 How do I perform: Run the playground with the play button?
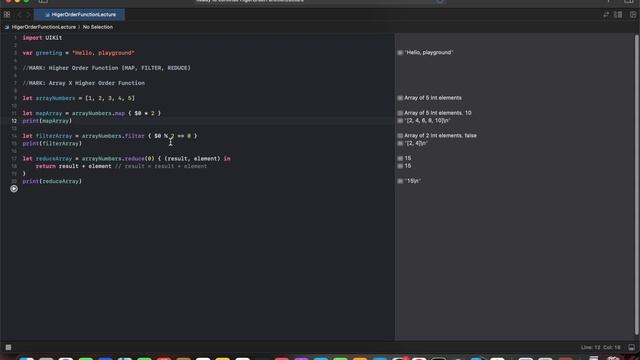coord(14,189)
